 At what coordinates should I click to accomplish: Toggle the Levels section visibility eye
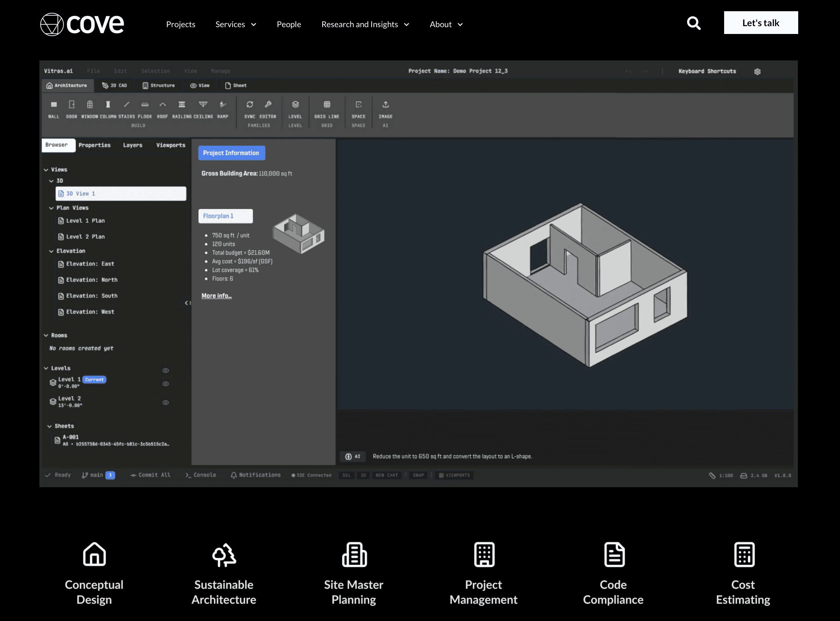point(165,370)
